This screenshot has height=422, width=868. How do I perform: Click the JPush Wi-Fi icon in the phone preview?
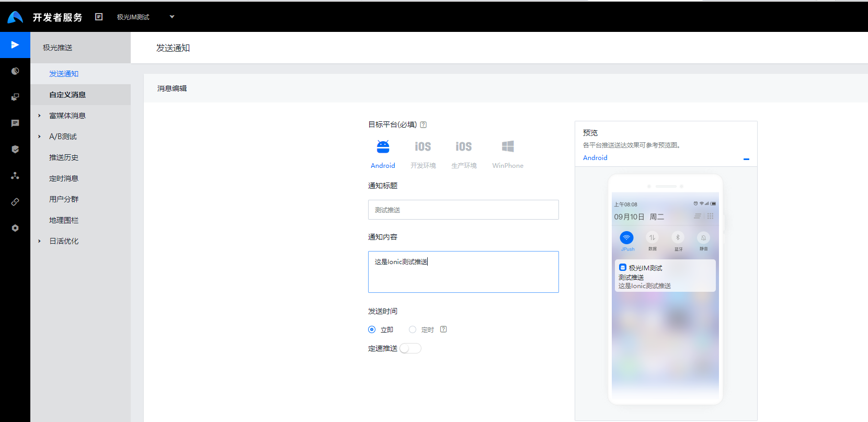pyautogui.click(x=626, y=238)
